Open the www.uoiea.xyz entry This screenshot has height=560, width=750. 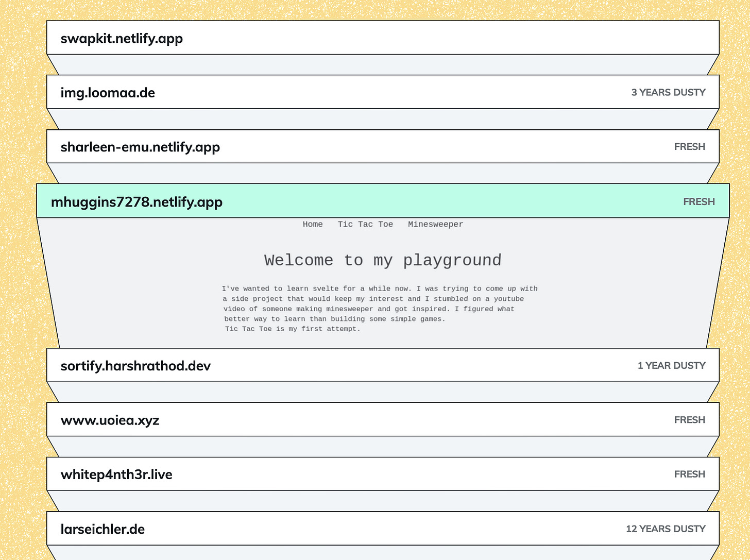click(383, 419)
